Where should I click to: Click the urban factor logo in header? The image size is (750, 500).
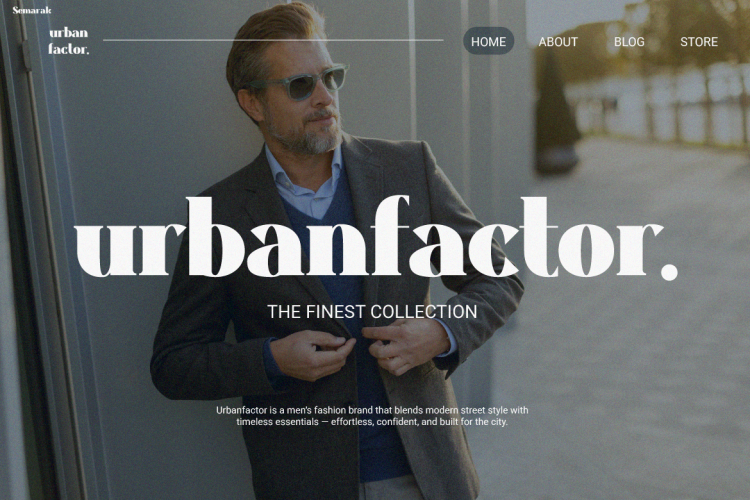pos(68,41)
